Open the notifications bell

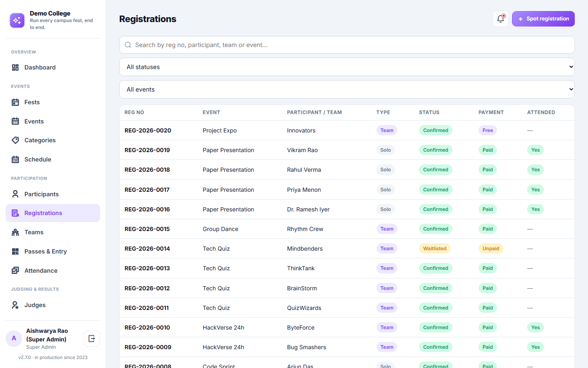(x=501, y=19)
